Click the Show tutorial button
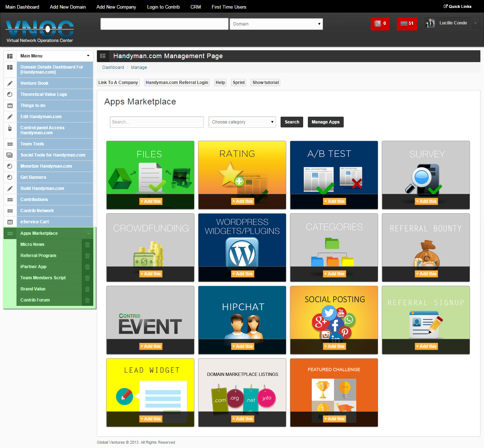 tap(266, 83)
